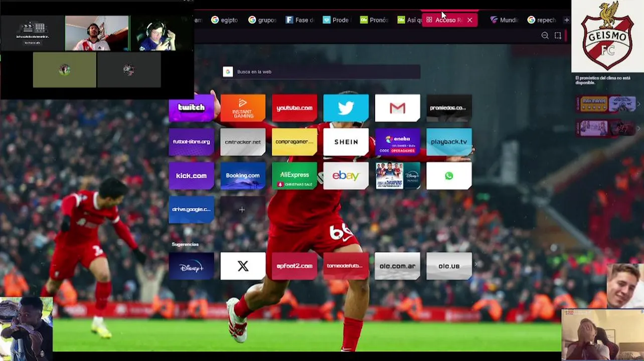This screenshot has width=644, height=361.
Task: Open the Booking.com speed dial tile
Action: [243, 175]
